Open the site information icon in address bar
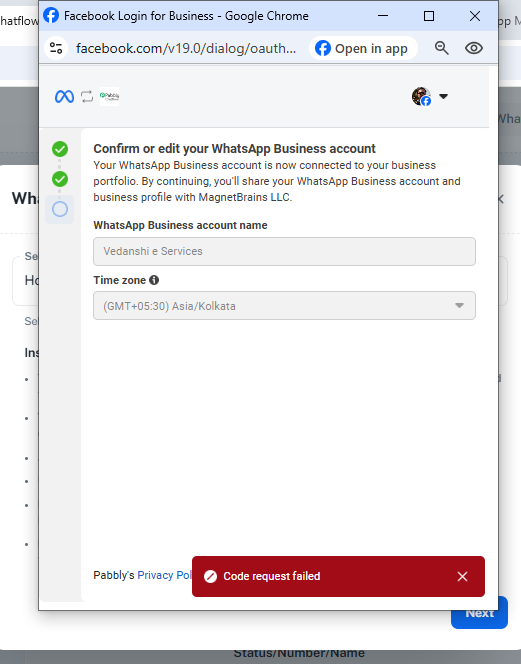Screen dimensions: 521x664 coord(56,48)
